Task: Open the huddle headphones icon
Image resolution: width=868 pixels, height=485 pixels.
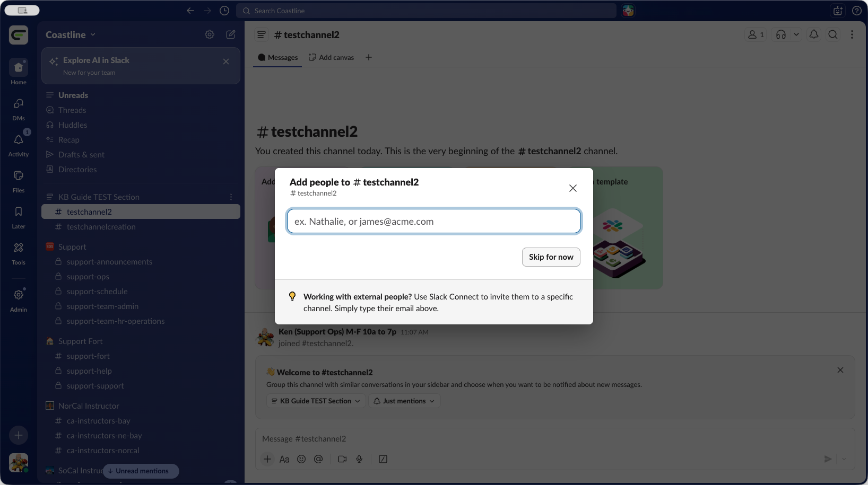Action: point(780,34)
